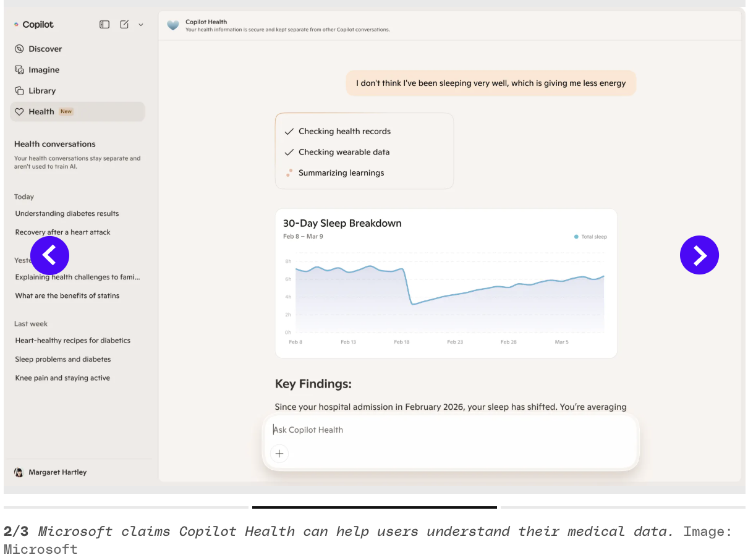
Task: Open 'Knee pain and staying active' conversation
Action: 62,378
